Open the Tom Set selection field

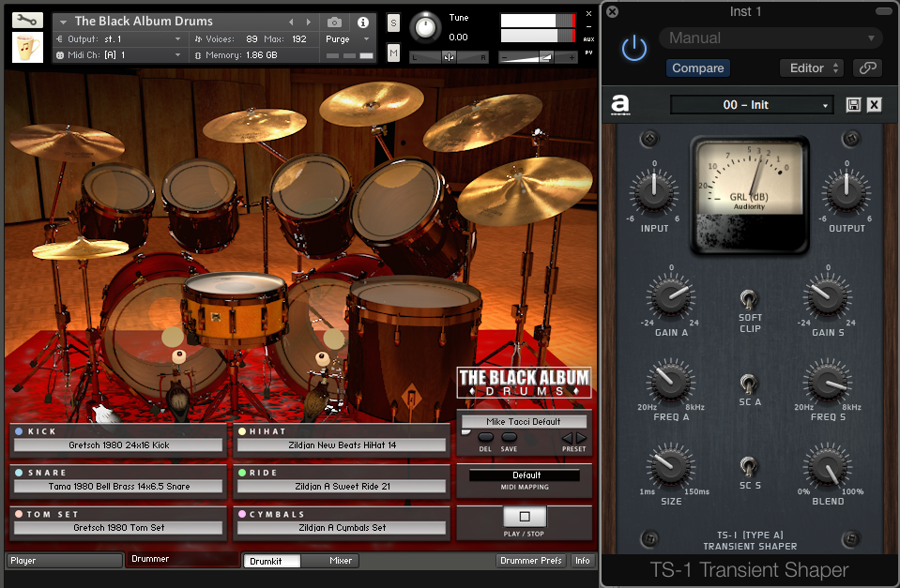(x=118, y=528)
